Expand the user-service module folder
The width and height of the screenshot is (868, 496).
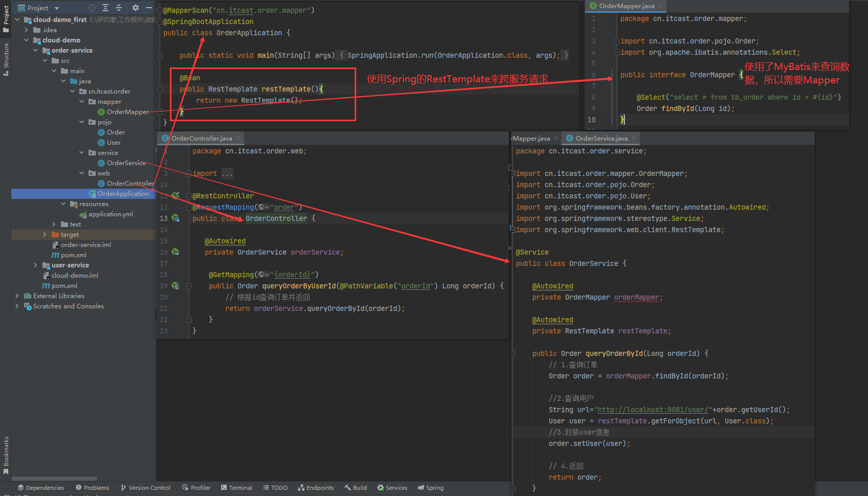coord(35,265)
